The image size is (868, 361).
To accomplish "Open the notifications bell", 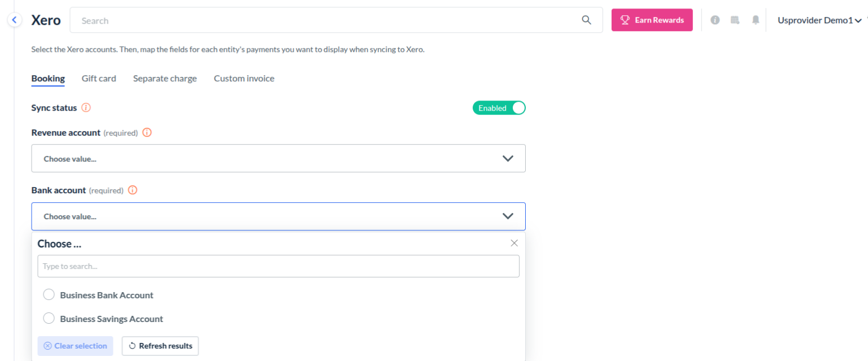I will (x=756, y=20).
